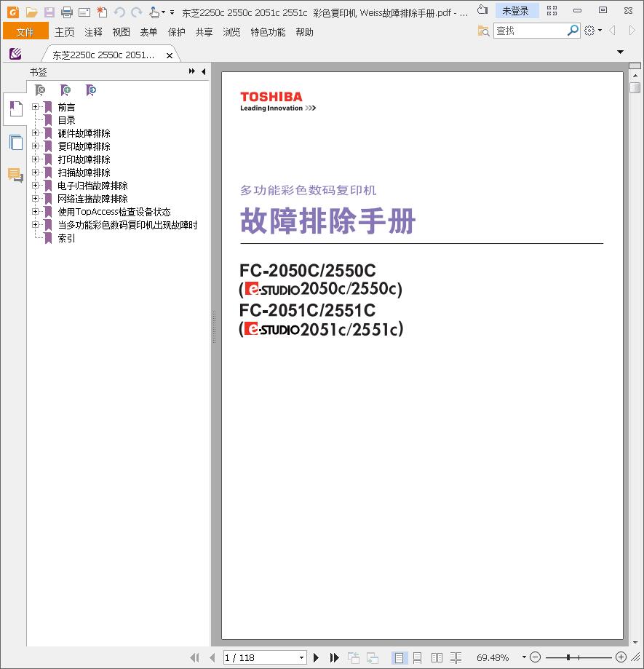Open the 注释 ribbon tab
The height and width of the screenshot is (669, 644).
tap(93, 32)
